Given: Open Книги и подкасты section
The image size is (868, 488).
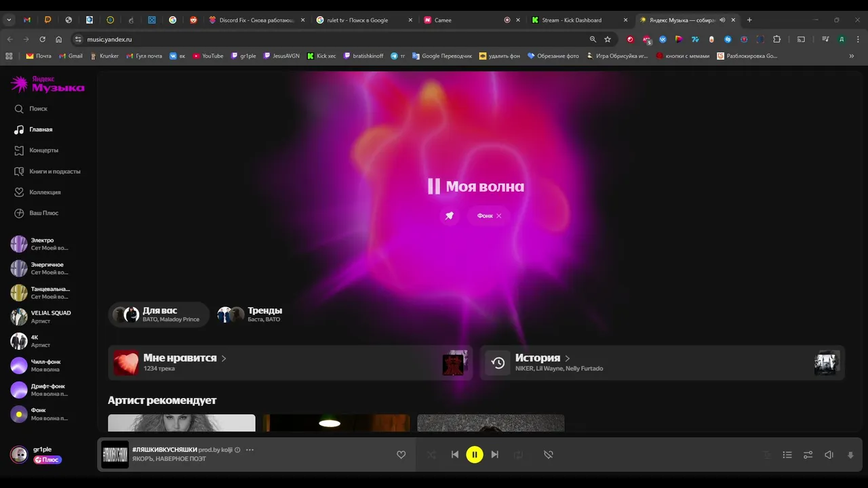Looking at the screenshot, I should point(47,171).
